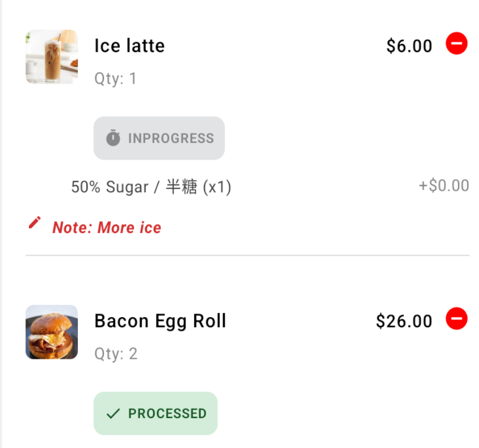Viewport: 479px width, 448px height.
Task: Click the $26.00 price of Bacon Egg Roll
Action: click(404, 322)
